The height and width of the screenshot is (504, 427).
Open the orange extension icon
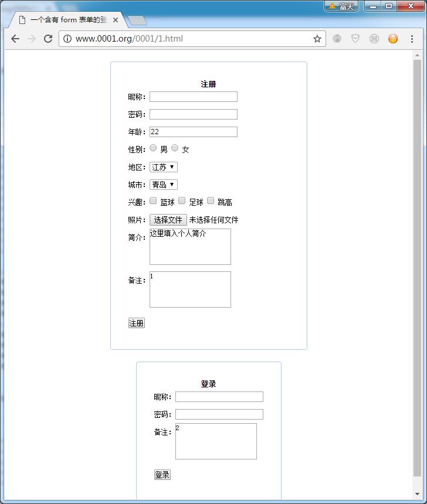[x=393, y=39]
